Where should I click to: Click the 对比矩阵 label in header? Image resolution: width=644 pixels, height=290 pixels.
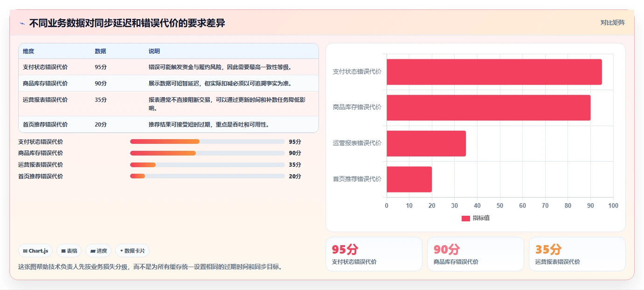tap(612, 22)
